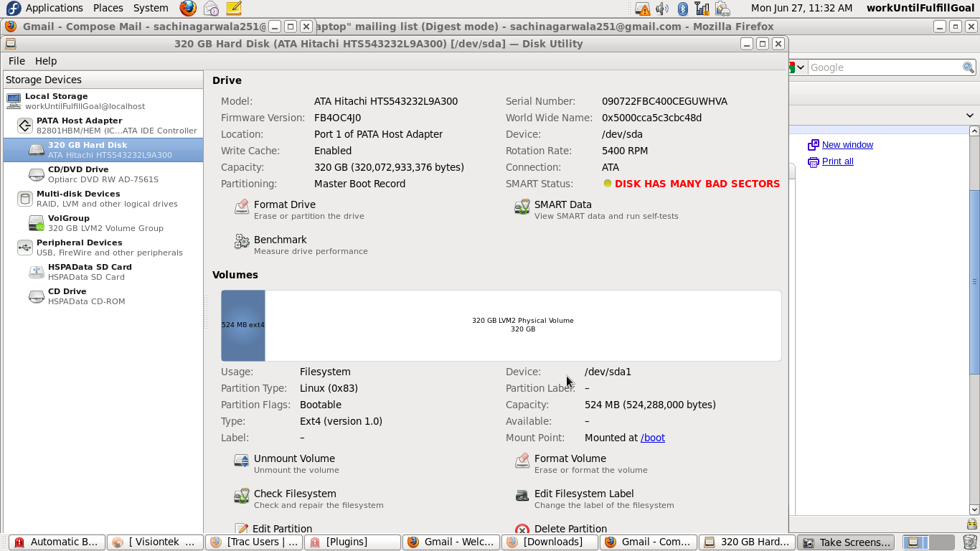Click the Bluetooth tray icon
980x551 pixels.
point(683,9)
